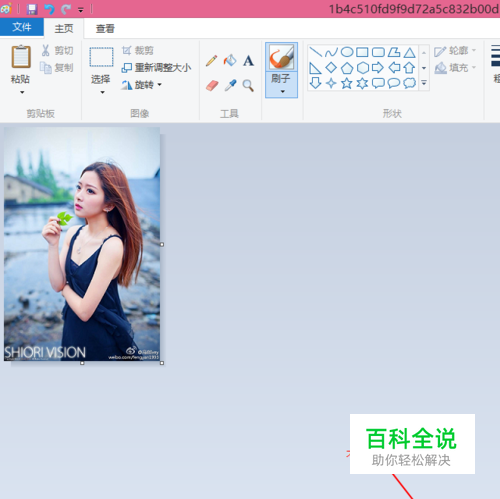Click the photo on the canvas
The width and height of the screenshot is (500, 499).
click(x=82, y=244)
